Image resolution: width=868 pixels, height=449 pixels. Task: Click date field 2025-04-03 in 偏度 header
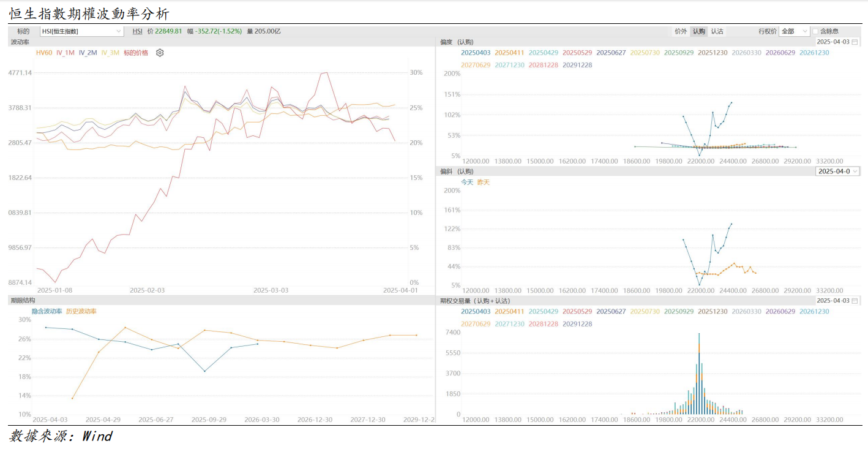[833, 42]
